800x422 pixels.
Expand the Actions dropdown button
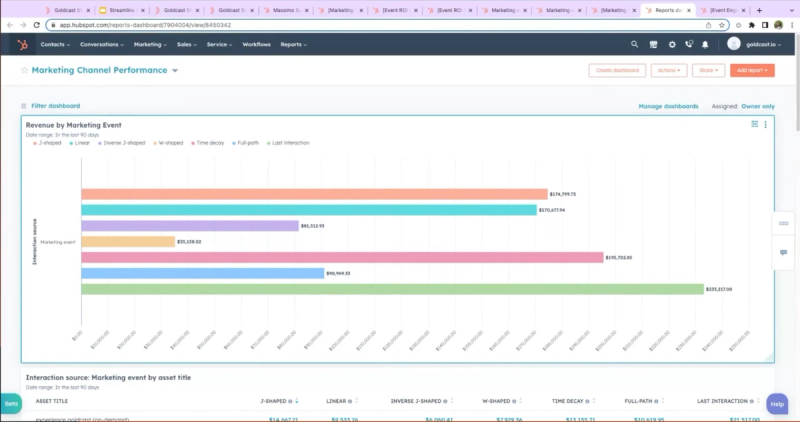[x=667, y=71]
